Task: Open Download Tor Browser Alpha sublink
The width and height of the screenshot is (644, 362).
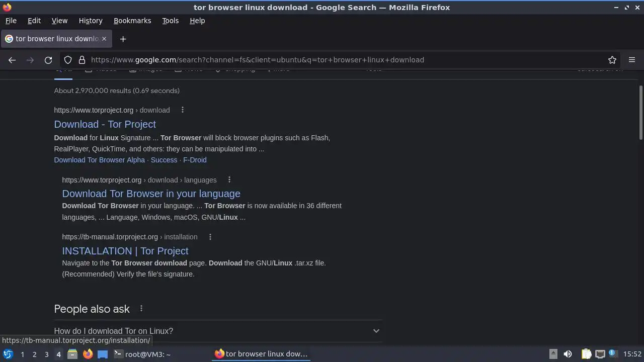Action: 100,160
